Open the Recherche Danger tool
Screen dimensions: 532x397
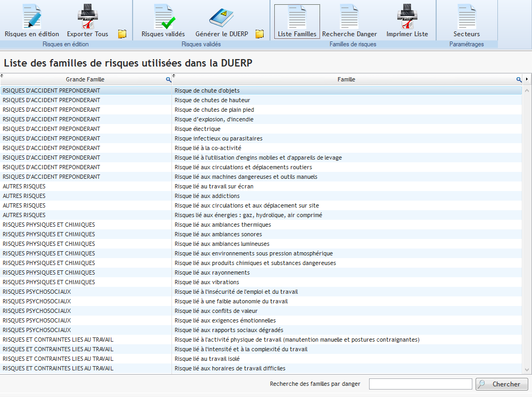click(349, 21)
